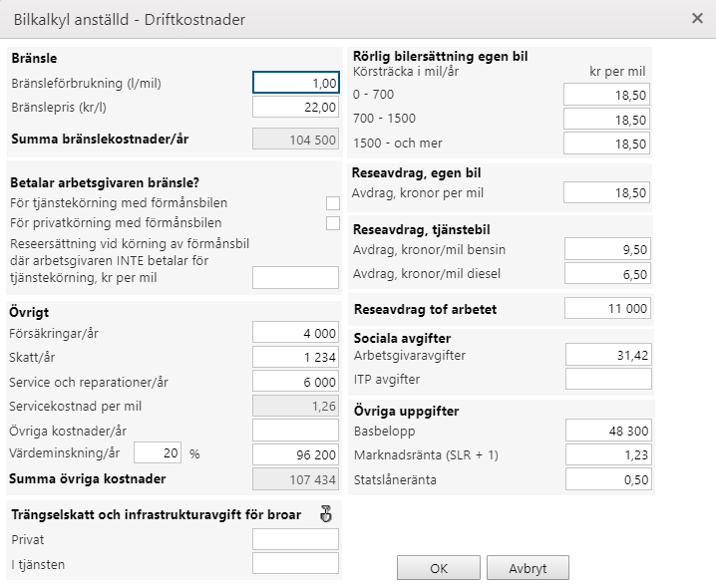Tick För privatkörning med förmånsbilen checkbox
Viewport: 716px width, 588px height.
333,223
